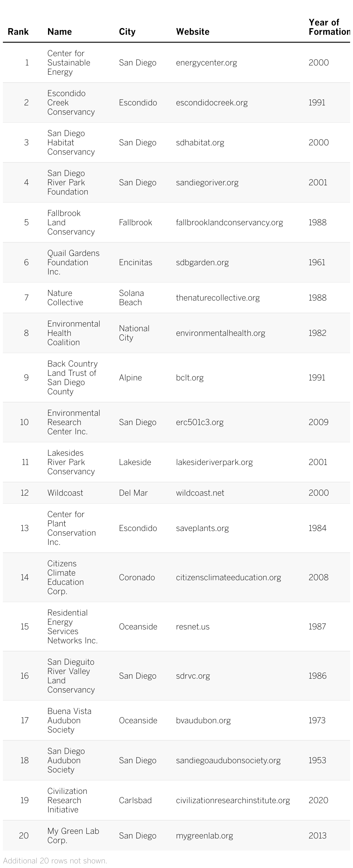Image resolution: width=353 pixels, height=868 pixels.
Task: Click the civilizationresearchinstitute.org link
Action: coord(233,801)
